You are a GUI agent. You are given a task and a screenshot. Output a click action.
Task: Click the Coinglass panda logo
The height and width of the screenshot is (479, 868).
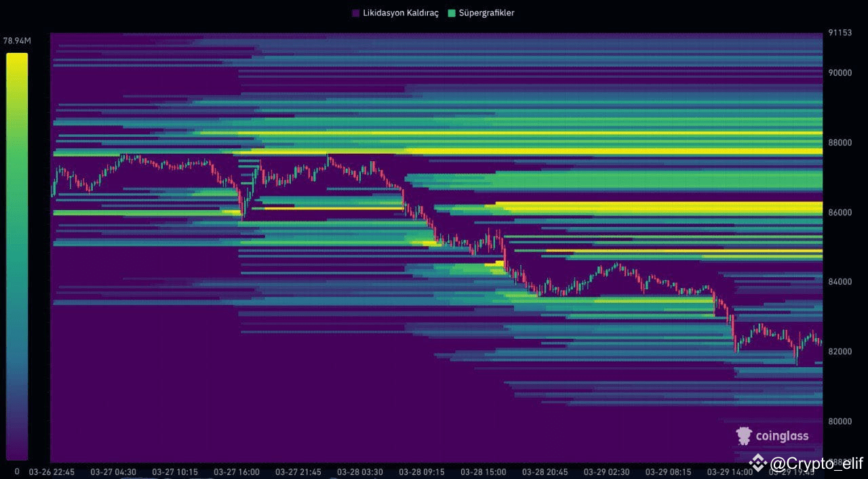tap(745, 436)
